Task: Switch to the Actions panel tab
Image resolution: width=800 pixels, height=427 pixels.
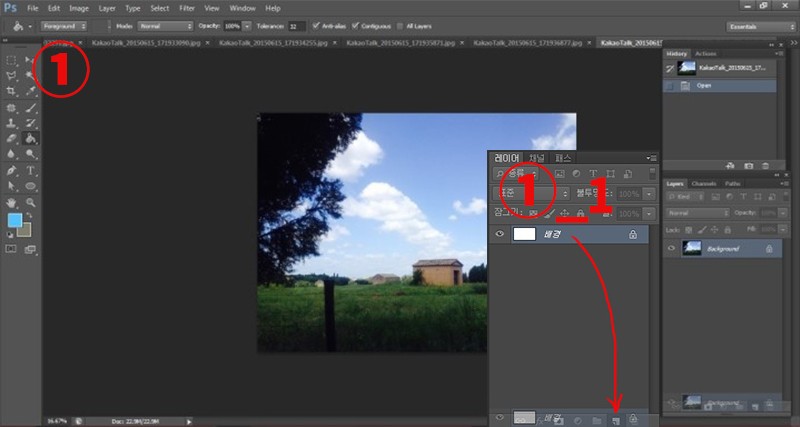Action: [x=706, y=54]
